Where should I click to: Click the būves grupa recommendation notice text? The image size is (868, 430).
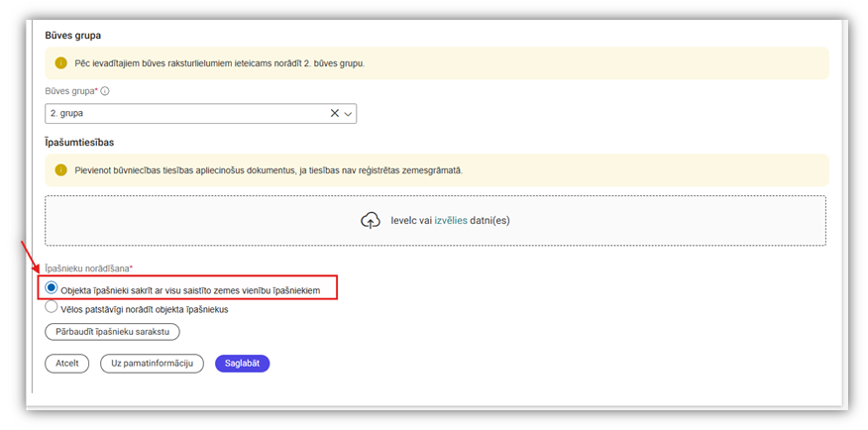(219, 63)
